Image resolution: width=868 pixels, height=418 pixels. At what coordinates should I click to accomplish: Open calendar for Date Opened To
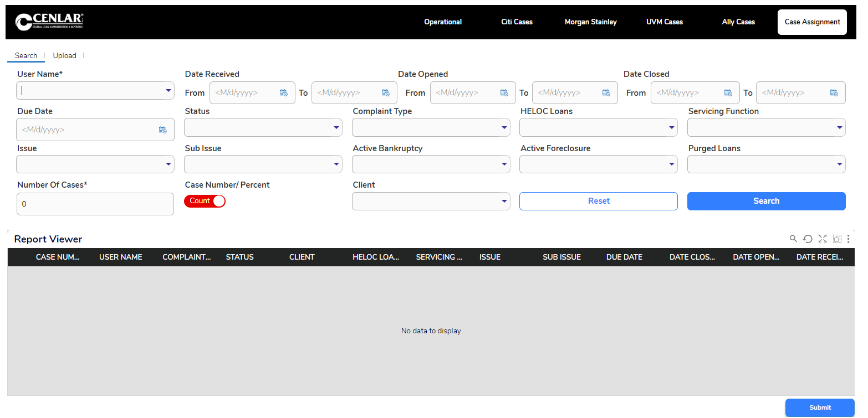tap(606, 93)
